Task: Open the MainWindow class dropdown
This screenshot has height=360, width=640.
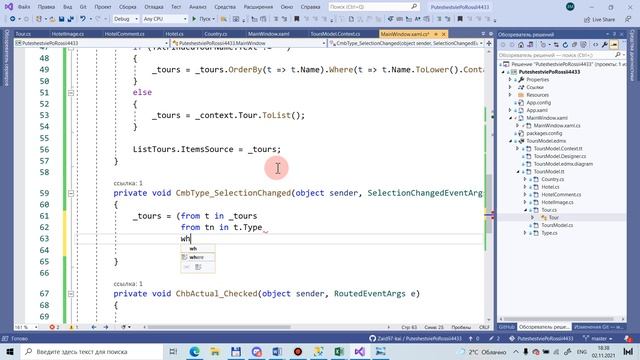Action: click(x=249, y=43)
